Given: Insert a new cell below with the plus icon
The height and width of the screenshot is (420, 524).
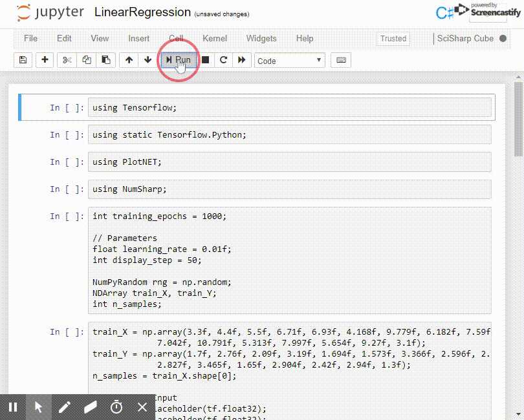Looking at the screenshot, I should click(x=45, y=60).
